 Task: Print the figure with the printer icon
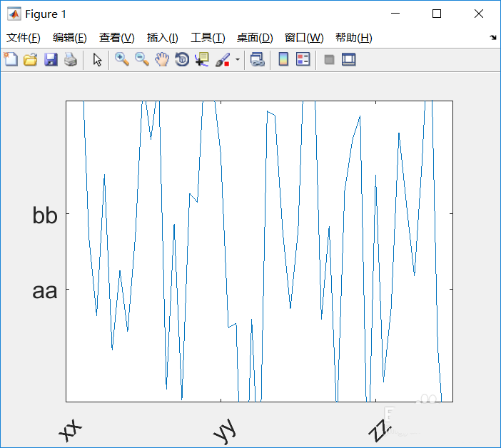pos(71,60)
